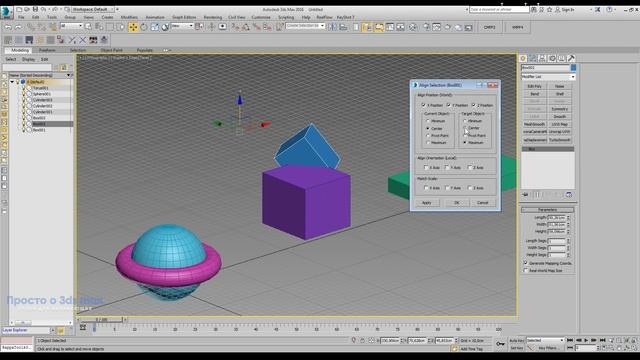Open the Modifiers menu
The width and height of the screenshot is (640, 360).
pos(129,17)
